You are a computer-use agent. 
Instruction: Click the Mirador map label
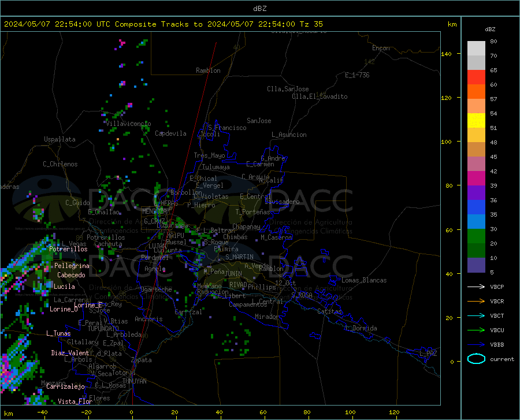point(267,317)
